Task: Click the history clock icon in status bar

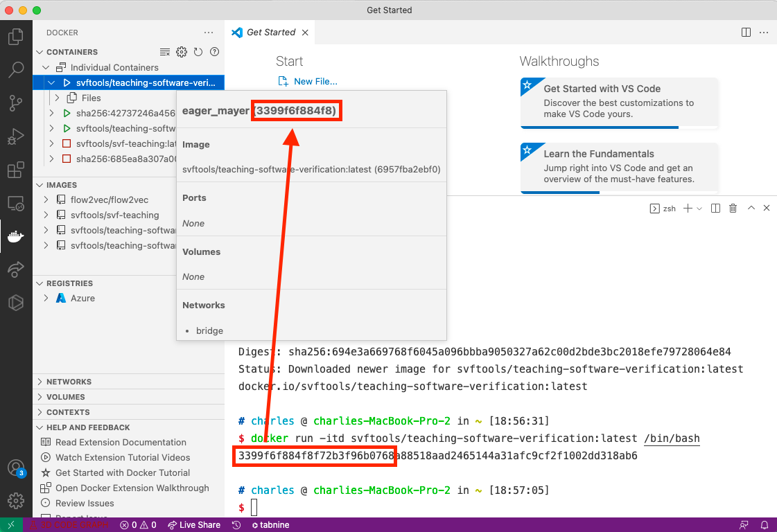Action: [236, 525]
